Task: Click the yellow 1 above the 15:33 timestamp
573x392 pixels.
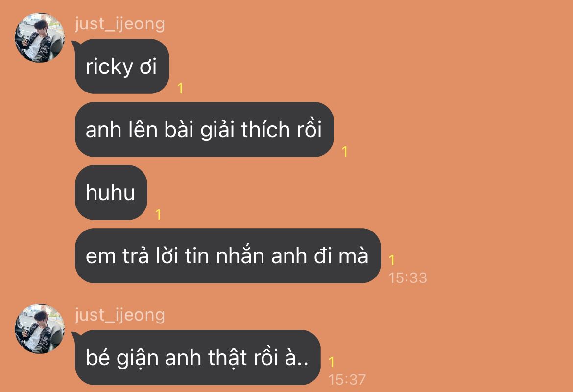Action: [391, 260]
